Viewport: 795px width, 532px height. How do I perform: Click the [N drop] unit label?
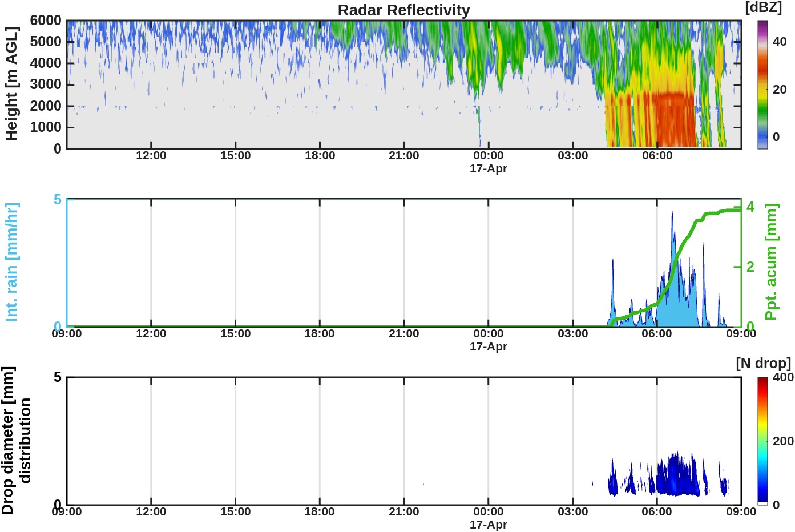763,364
